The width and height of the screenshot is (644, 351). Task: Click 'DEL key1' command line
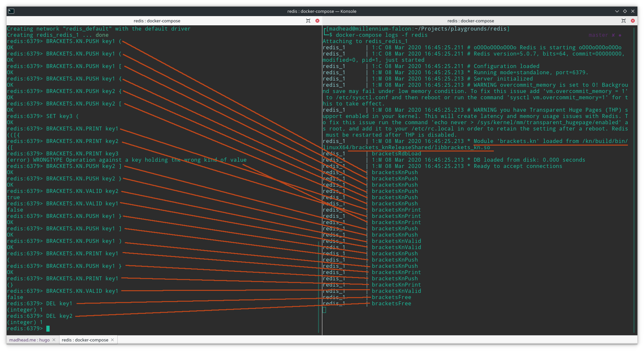tap(59, 303)
